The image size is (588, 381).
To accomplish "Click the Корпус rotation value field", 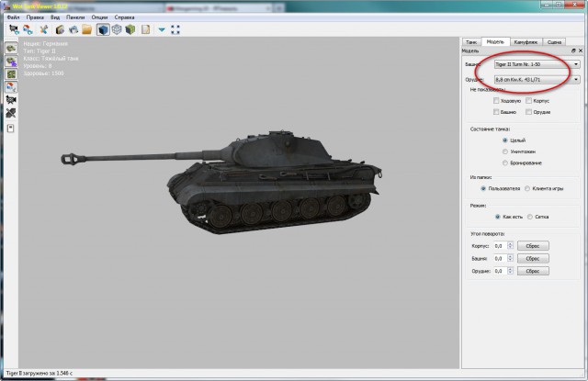I will 500,246.
